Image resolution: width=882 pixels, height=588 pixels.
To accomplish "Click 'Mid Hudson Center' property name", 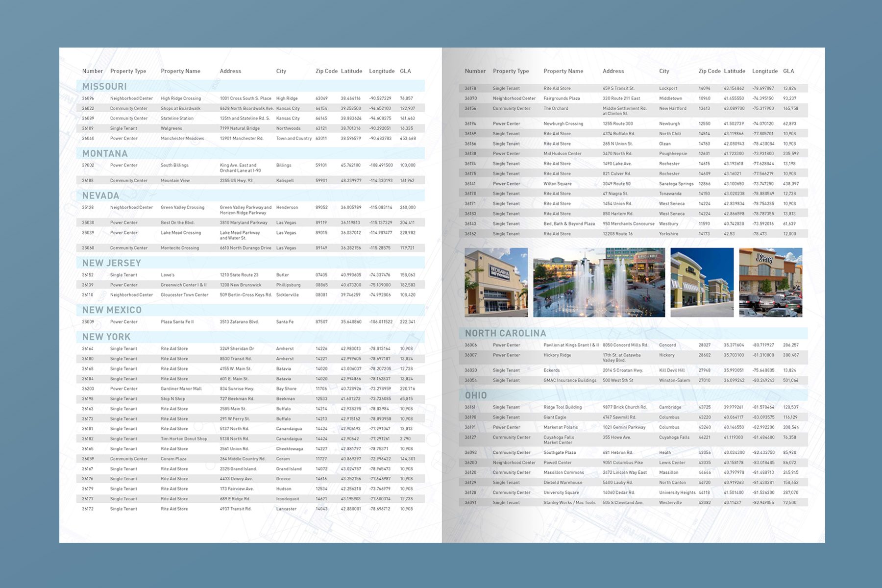I will [x=563, y=153].
